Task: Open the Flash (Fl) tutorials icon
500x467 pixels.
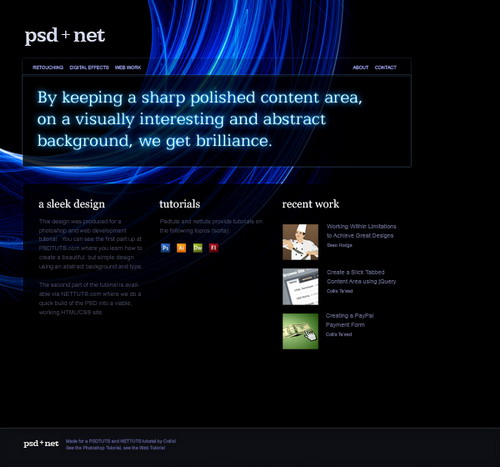Action: tap(214, 248)
